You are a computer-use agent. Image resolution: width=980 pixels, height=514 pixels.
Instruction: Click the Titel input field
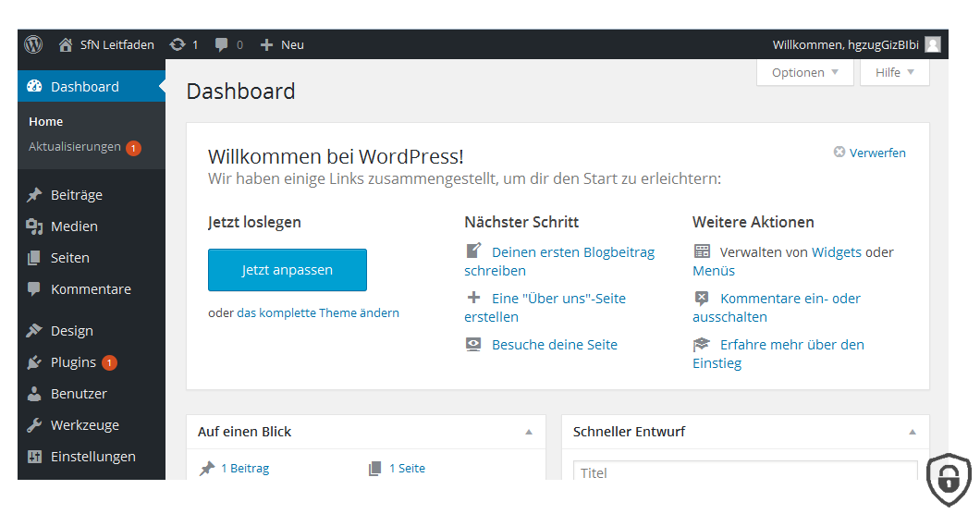(745, 471)
